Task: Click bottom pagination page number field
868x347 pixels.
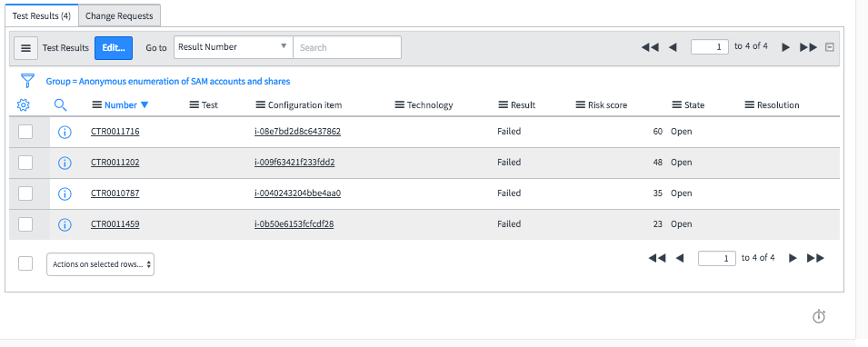Action: point(717,259)
